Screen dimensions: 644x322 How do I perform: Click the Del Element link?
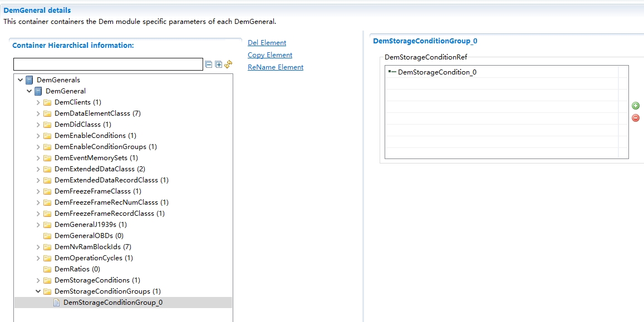tap(267, 42)
